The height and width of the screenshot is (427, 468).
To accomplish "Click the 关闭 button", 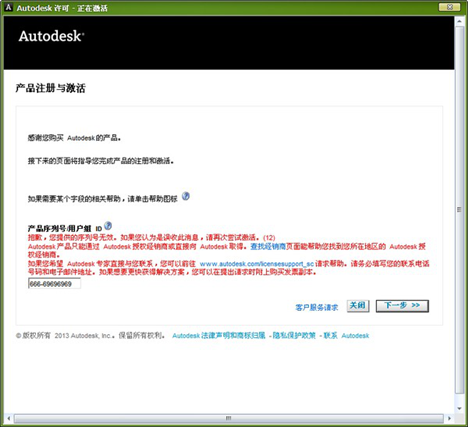I will tap(358, 306).
